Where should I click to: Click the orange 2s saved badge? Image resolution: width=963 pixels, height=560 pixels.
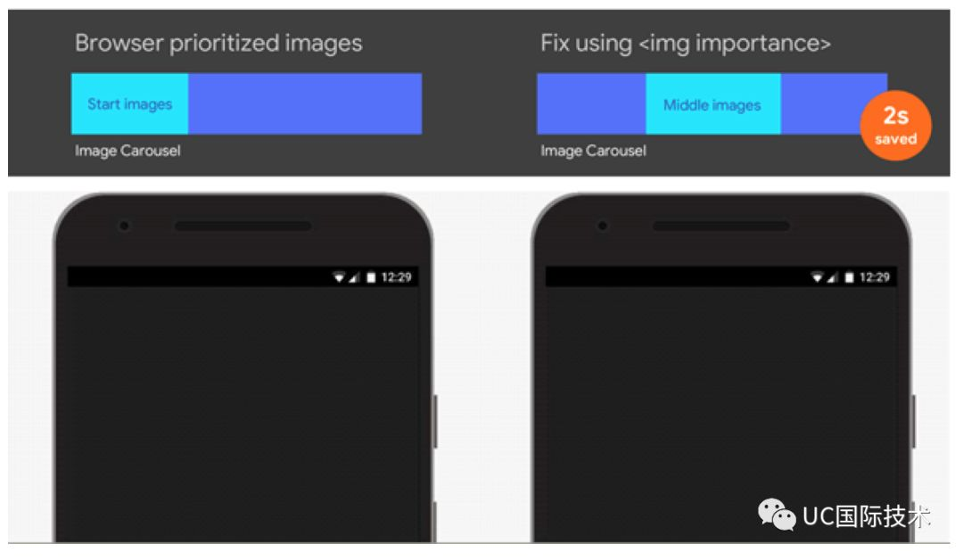point(895,126)
